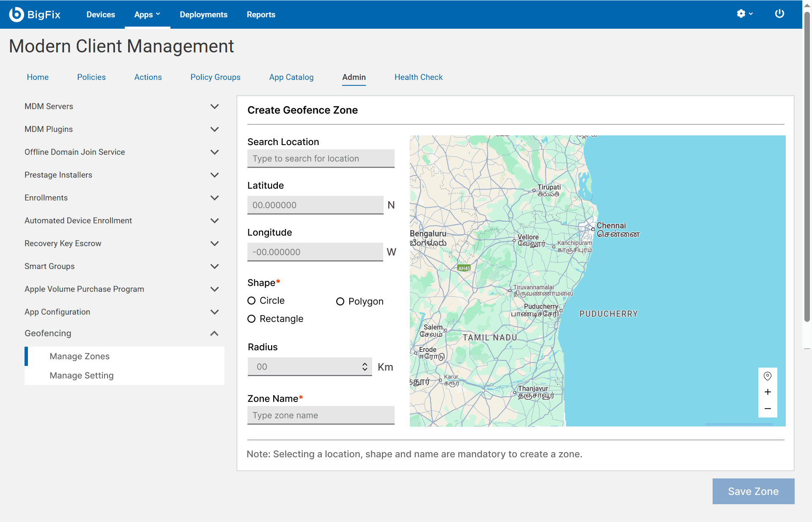
Task: Click the Radius stepper arrows
Action: click(365, 367)
